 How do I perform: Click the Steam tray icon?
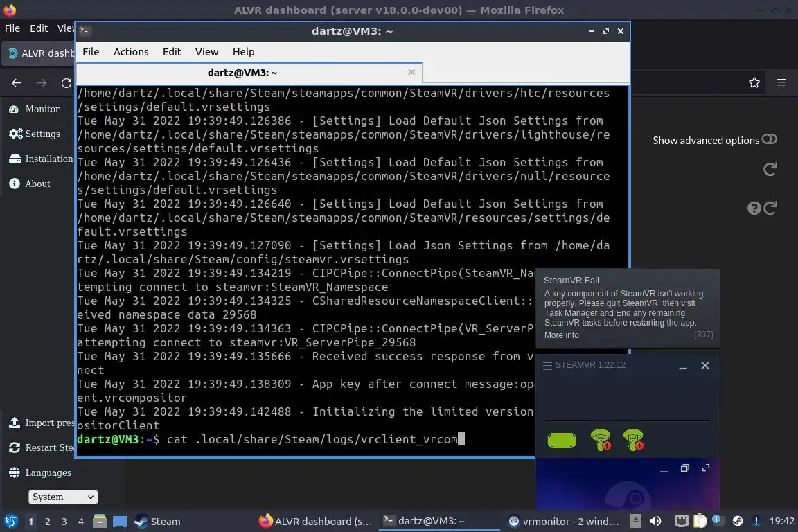pos(738,521)
